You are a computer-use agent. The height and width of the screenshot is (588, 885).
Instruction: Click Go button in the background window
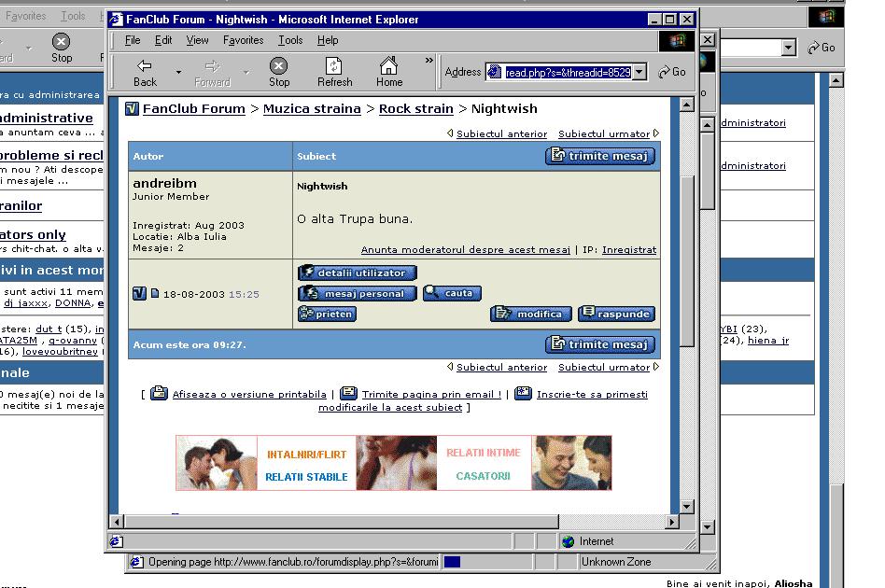(822, 48)
